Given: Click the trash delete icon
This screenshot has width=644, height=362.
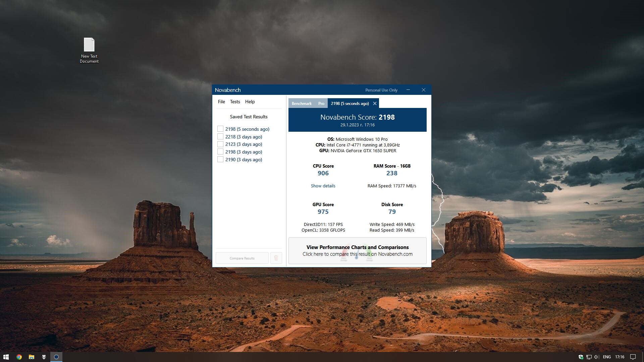Looking at the screenshot, I should click(x=276, y=258).
